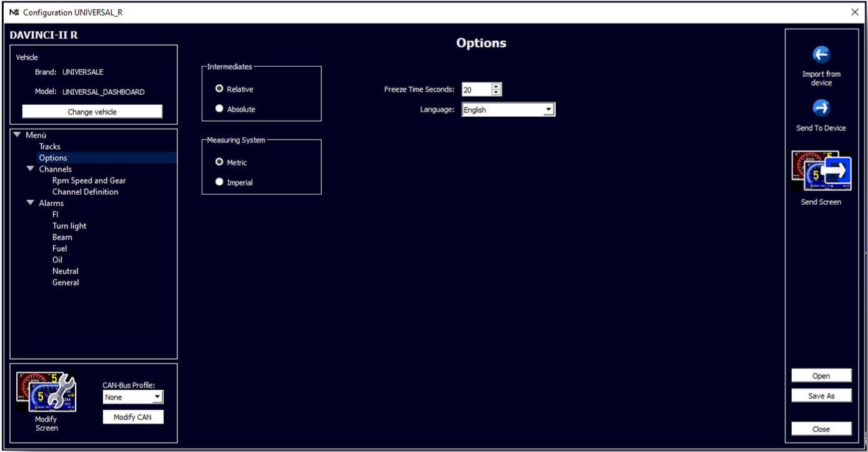Click the Send To Device arrow icon
The height and width of the screenshot is (452, 868).
[x=821, y=108]
